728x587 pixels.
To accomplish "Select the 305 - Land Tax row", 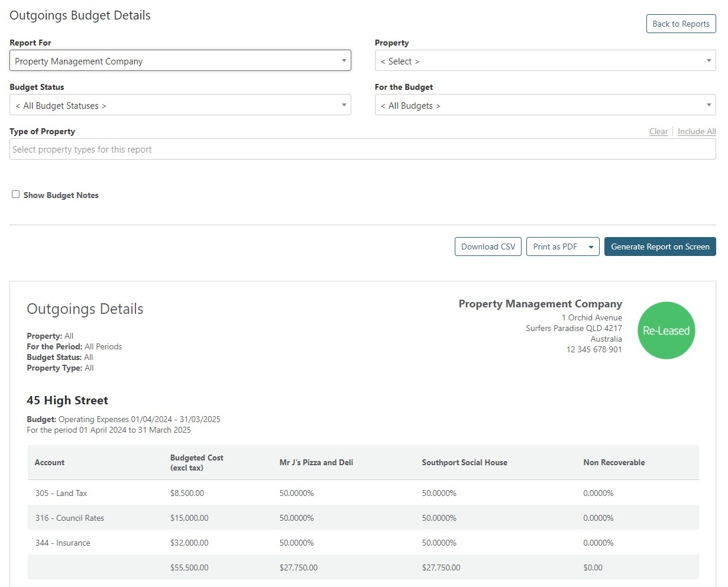I will 363,493.
